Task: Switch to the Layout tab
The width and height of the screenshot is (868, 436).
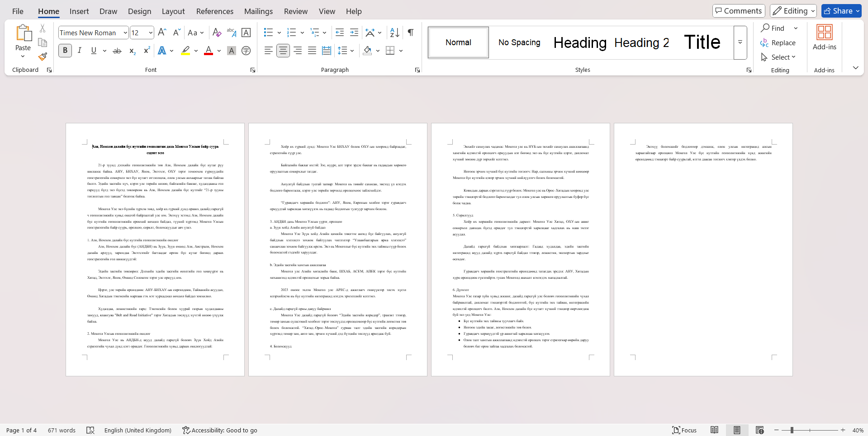Action: point(173,11)
